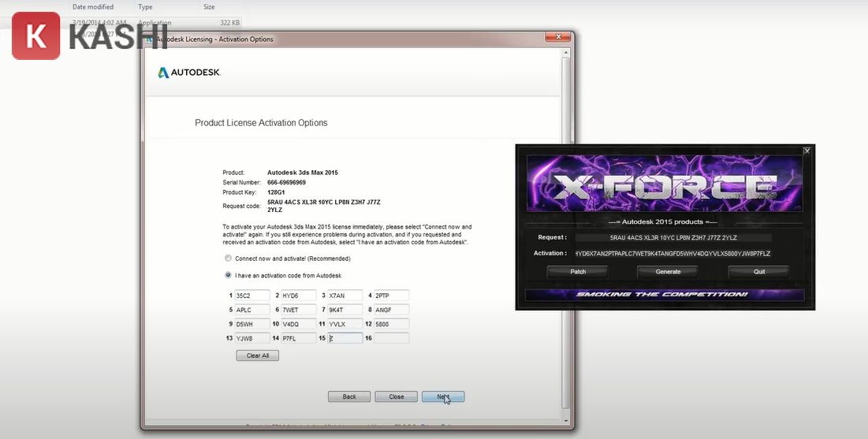This screenshot has width=868, height=439.
Task: Click the product key 128G1
Action: click(x=276, y=192)
